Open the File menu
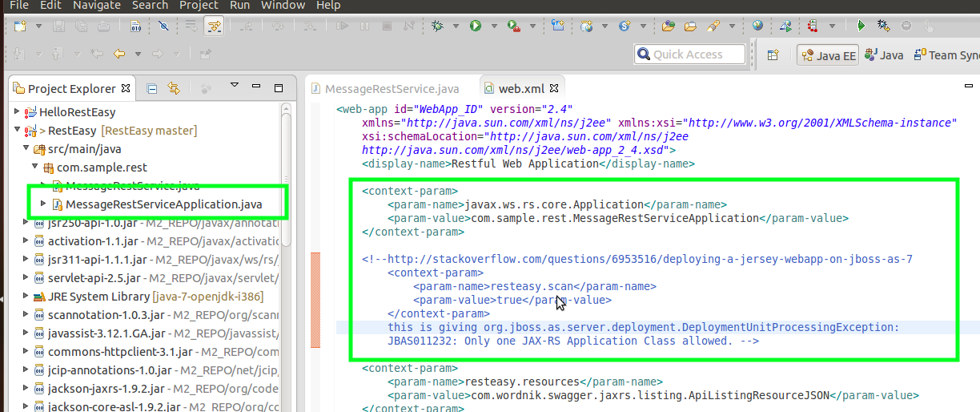980x412 pixels. (19, 6)
